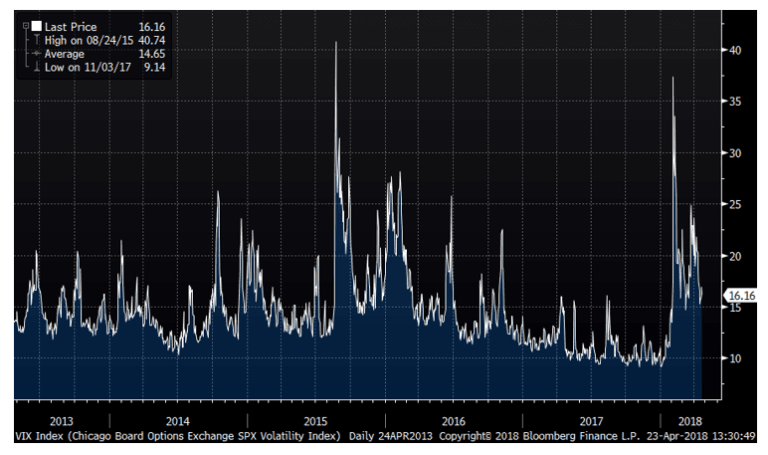
Task: Click the 2018 label on time axis
Action: [691, 421]
